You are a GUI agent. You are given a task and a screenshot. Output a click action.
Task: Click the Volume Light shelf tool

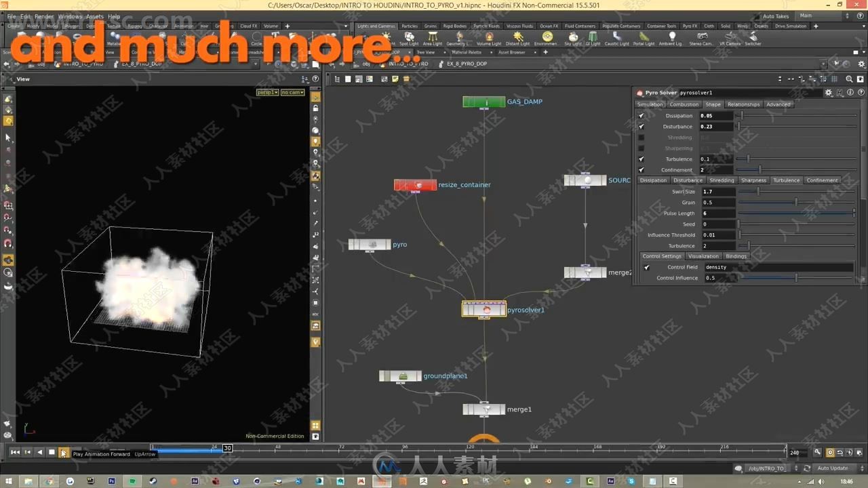pos(488,39)
